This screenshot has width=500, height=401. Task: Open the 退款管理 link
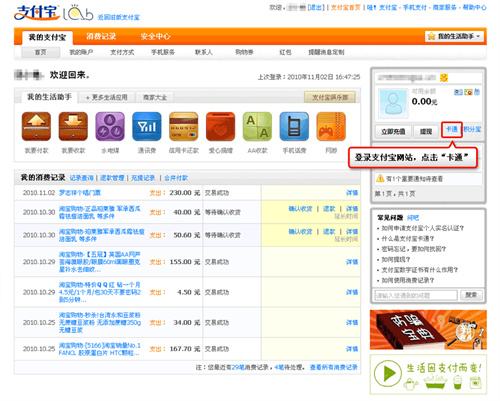112,178
